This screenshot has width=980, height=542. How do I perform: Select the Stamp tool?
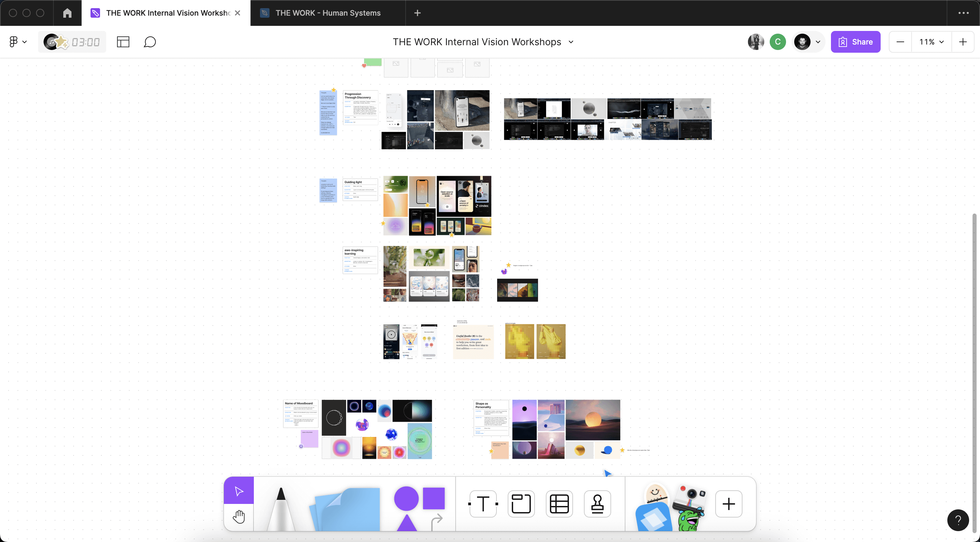(x=597, y=504)
